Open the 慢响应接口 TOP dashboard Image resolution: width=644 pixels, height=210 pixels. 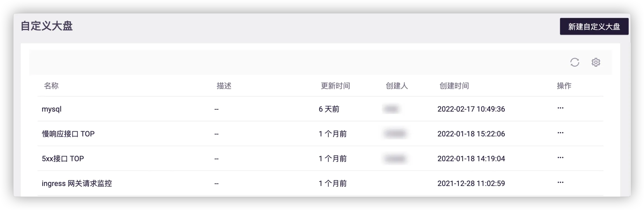(x=68, y=134)
